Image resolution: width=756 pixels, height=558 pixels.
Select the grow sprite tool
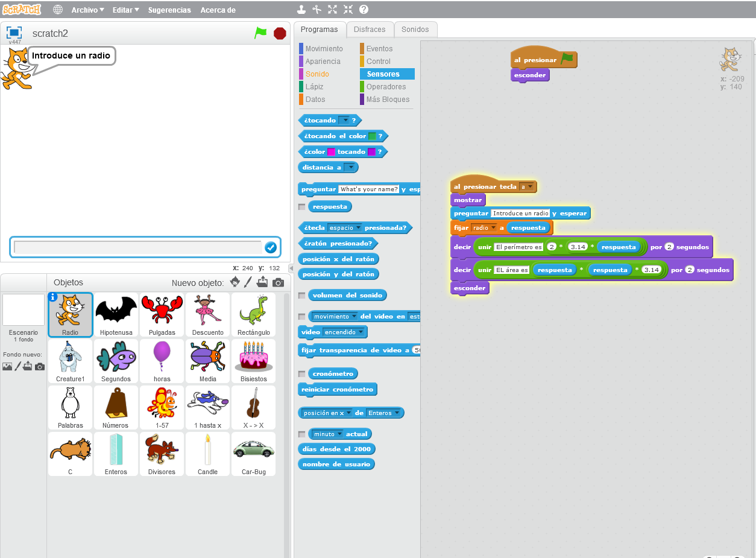point(333,10)
